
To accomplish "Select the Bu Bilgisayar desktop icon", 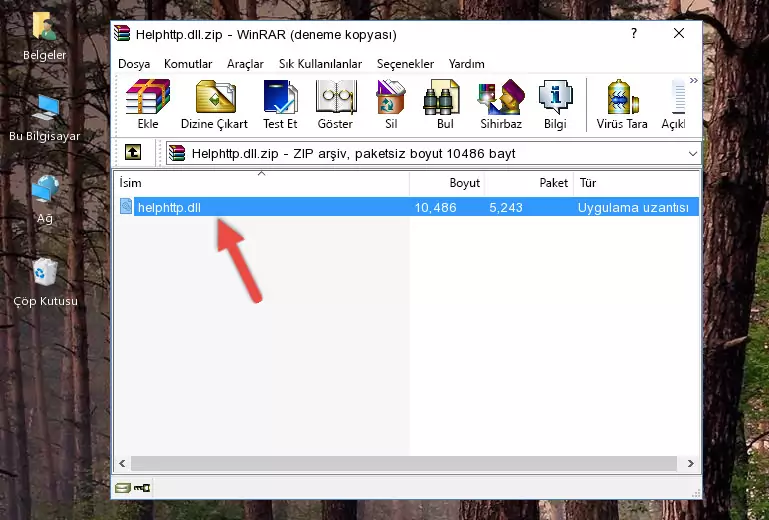I will click(45, 118).
